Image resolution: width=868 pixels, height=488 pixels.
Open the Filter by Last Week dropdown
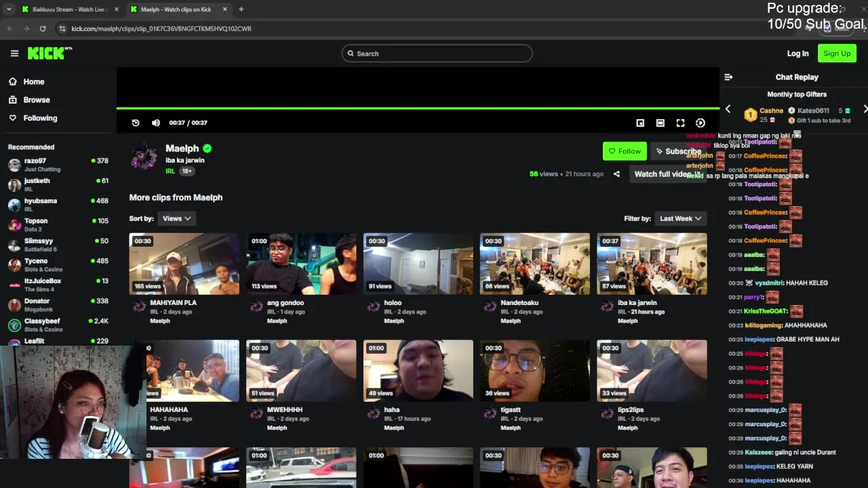680,218
